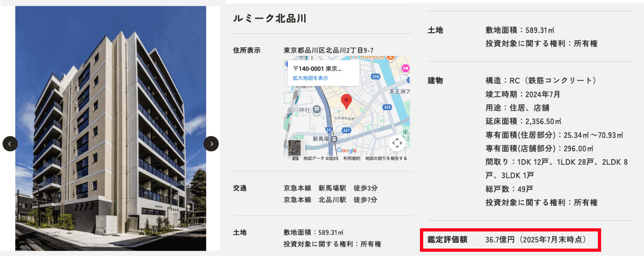The height and width of the screenshot is (256, 644).
Task: Click the 〒140-0001 address card on map
Action: click(317, 69)
